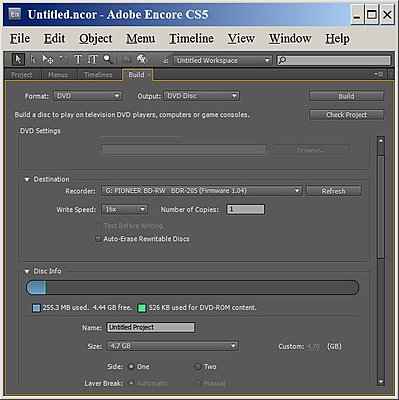Click the Encore app icon in title bar
Image resolution: width=399 pixels, height=400 pixels.
15,14
